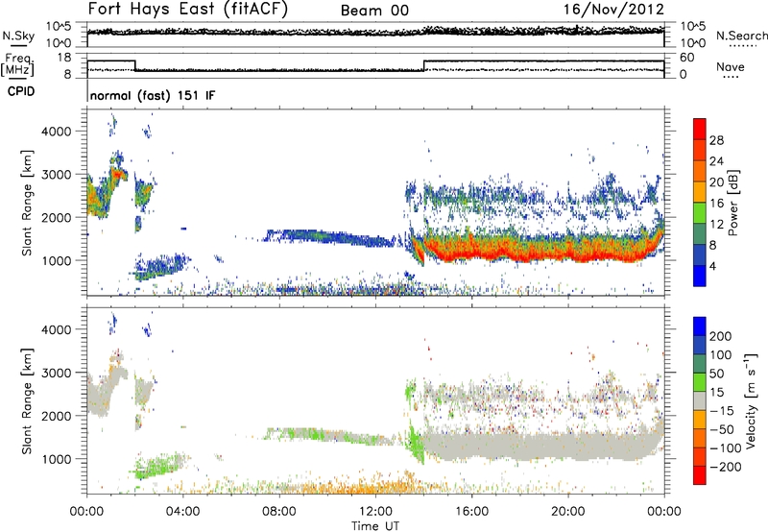768x532 pixels.
Task: Select the 2000 tick on velocity panel
Action: (56, 416)
